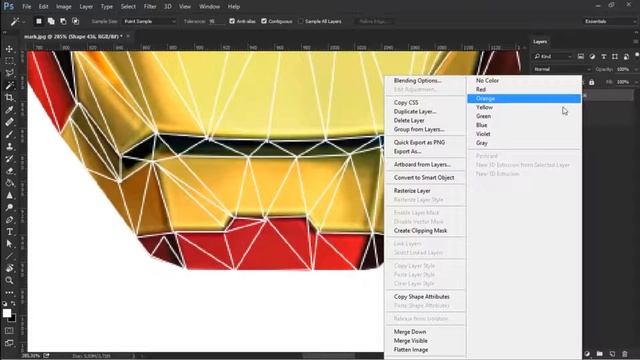
Task: Select the Lasso tool
Action: (x=9, y=73)
